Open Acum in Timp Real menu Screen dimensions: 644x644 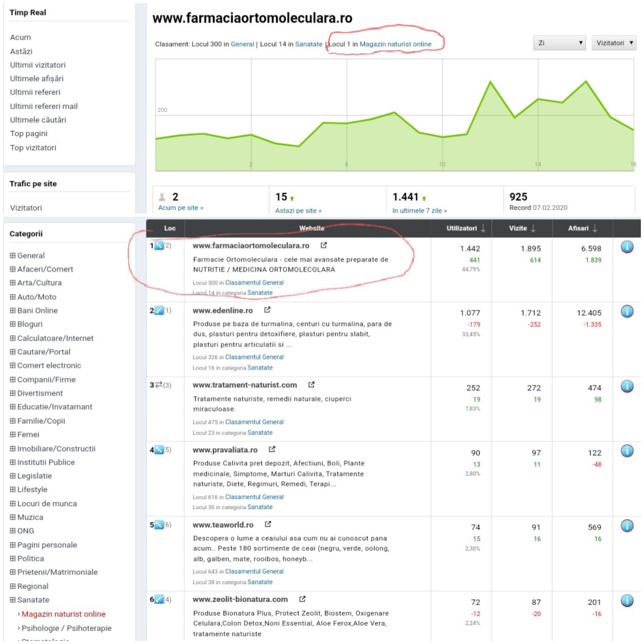[20, 37]
